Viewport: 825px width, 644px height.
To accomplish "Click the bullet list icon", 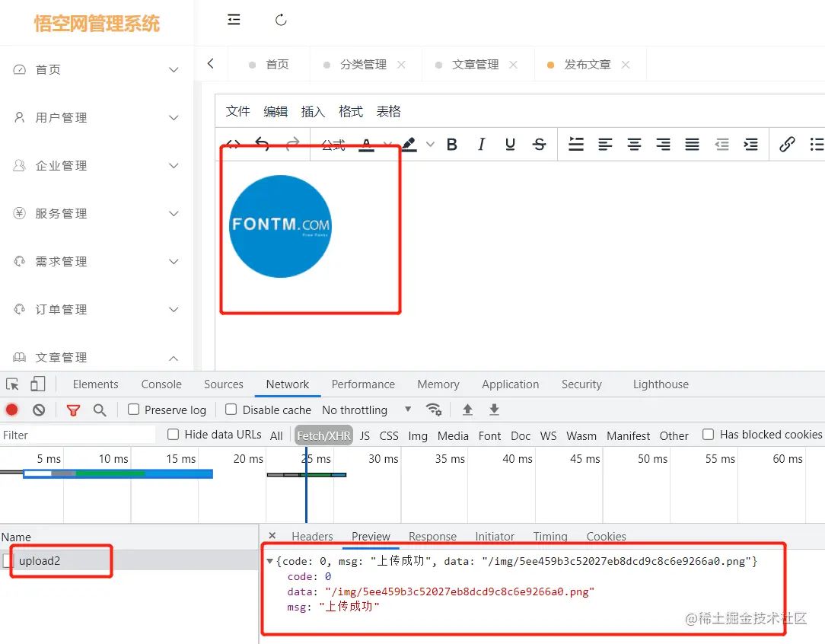I will pyautogui.click(x=817, y=144).
